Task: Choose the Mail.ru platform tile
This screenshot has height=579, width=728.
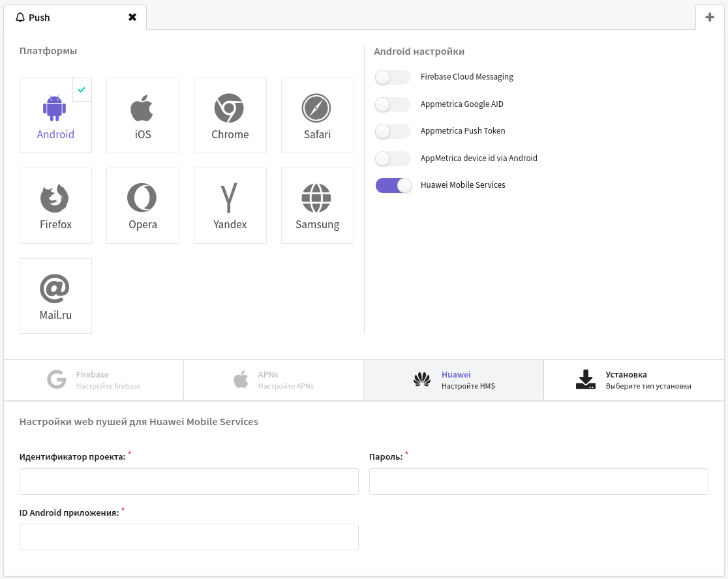Action: [x=55, y=296]
